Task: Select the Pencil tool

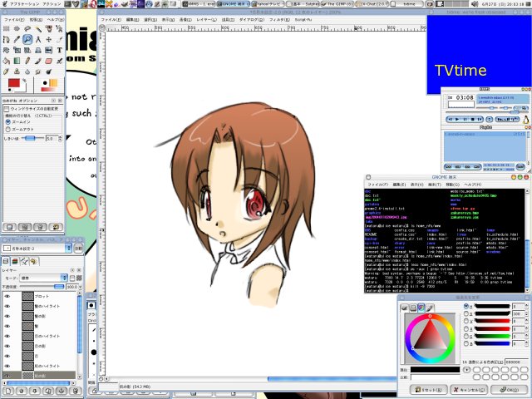Action: pos(27,61)
